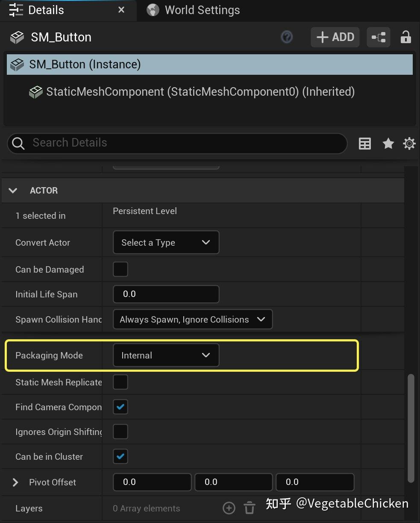Add element to Layers array
The width and height of the screenshot is (420, 523).
pos(229,508)
